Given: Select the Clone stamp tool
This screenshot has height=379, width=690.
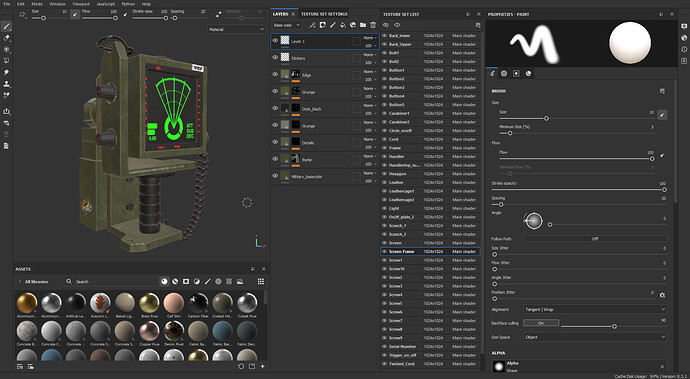Looking at the screenshot, I should coord(7,84).
